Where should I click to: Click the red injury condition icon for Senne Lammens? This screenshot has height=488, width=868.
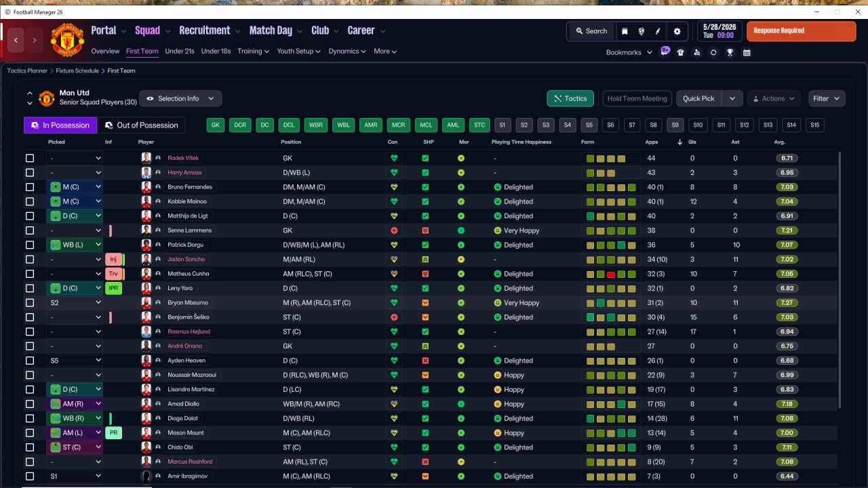393,230
